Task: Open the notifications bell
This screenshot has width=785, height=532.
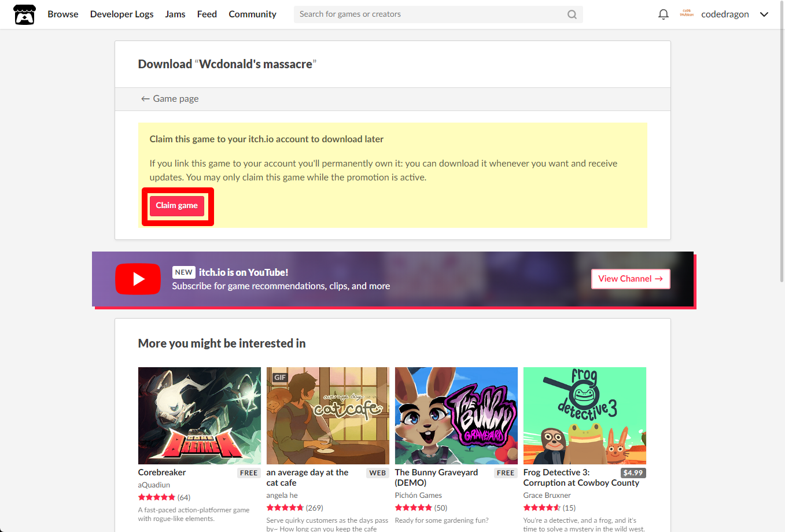Action: point(664,14)
